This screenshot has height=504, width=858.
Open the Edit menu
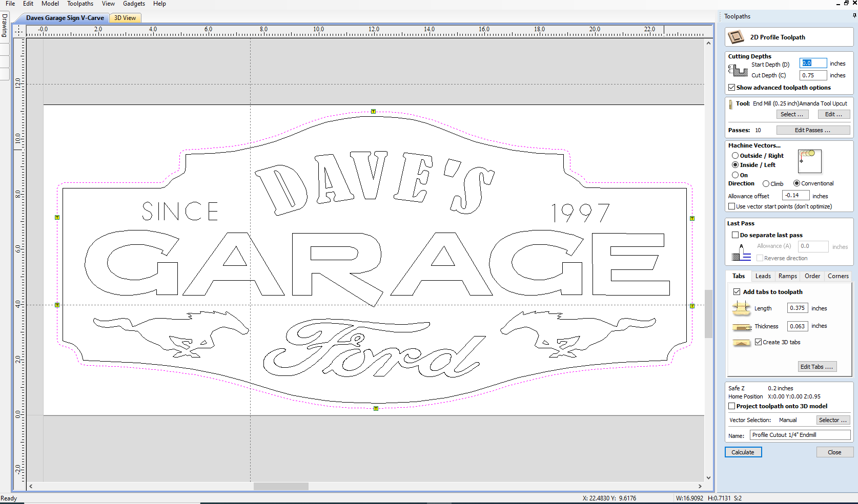28,4
